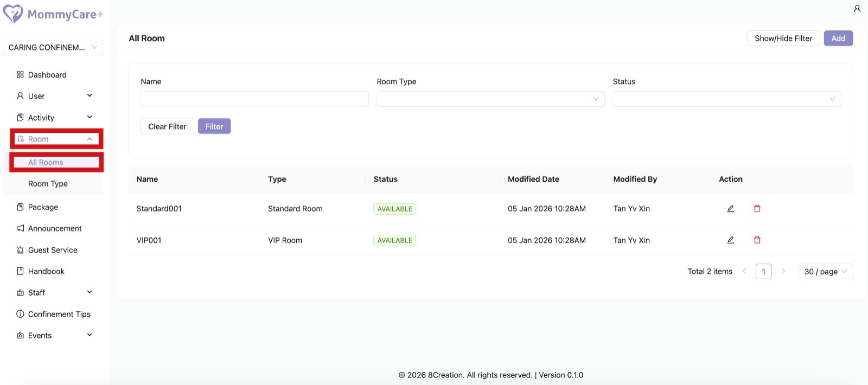Open the Guest Service page
Image resolution: width=868 pixels, height=385 pixels.
tap(53, 250)
